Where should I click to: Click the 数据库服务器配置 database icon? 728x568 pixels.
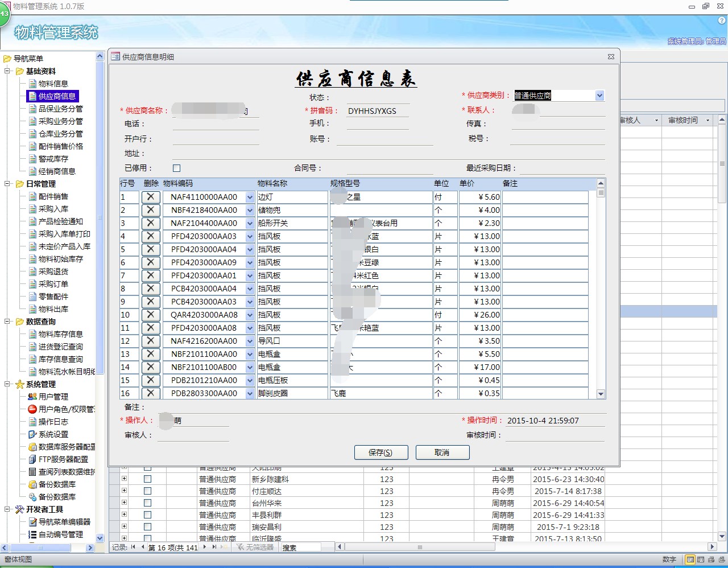pos(32,447)
